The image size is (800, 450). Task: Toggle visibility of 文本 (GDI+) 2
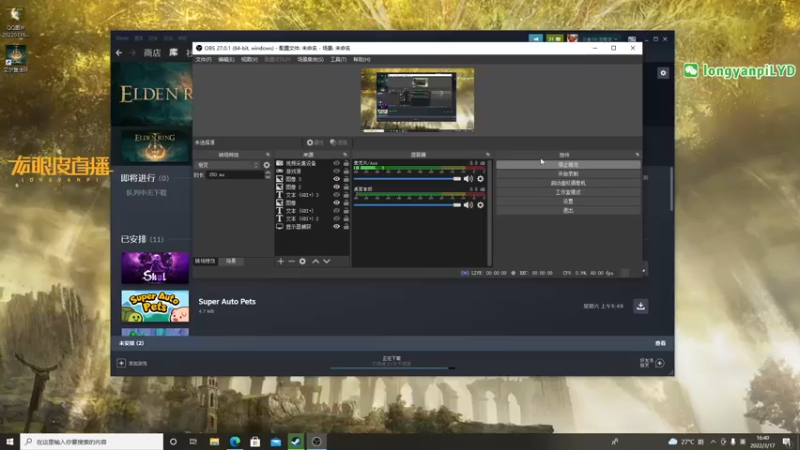336,218
